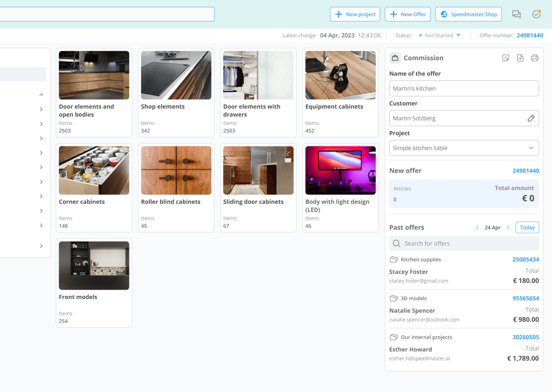Select the Esther Howard offer name

(411, 350)
